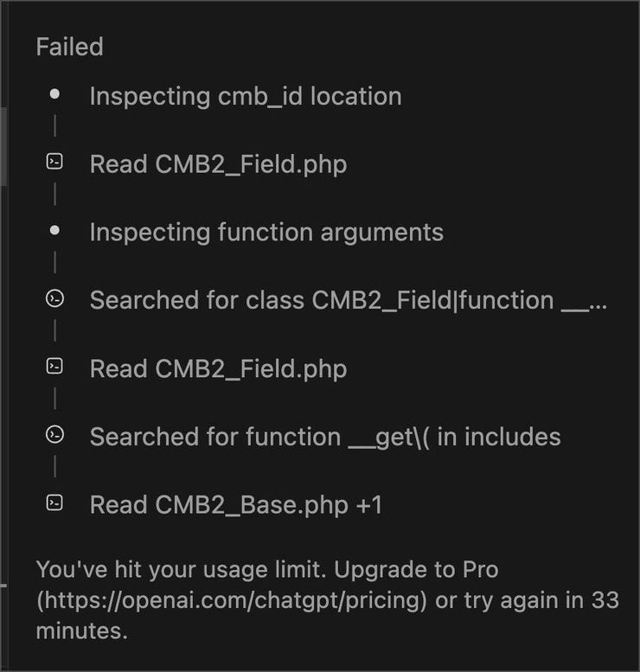
Task: Click search icon beside Searched for function __get
Action: [54, 436]
